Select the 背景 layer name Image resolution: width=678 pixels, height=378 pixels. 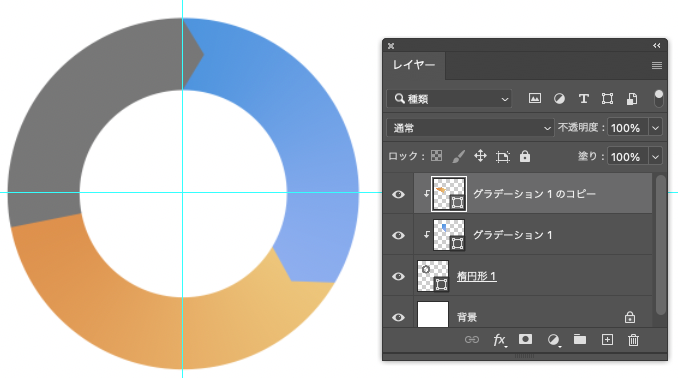[x=467, y=317]
